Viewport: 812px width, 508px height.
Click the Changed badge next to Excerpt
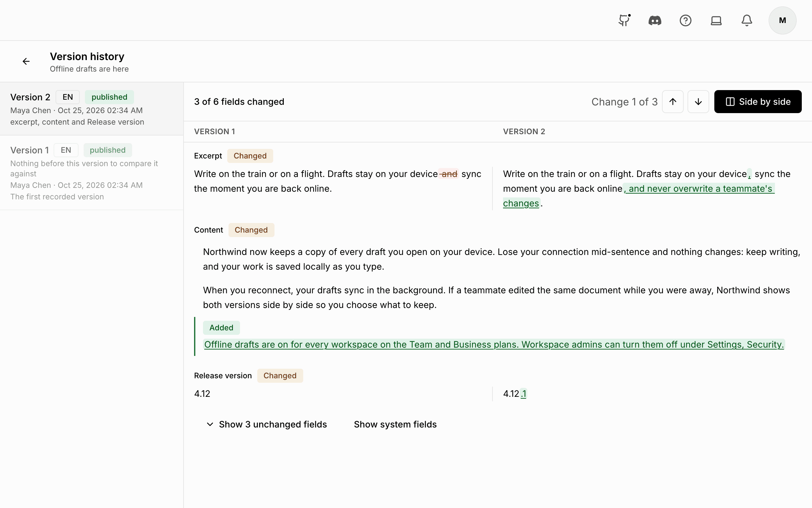(x=250, y=156)
